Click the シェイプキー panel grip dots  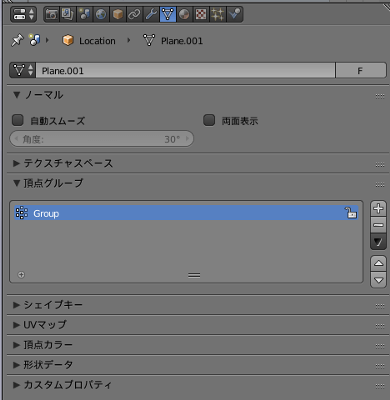[x=380, y=306]
